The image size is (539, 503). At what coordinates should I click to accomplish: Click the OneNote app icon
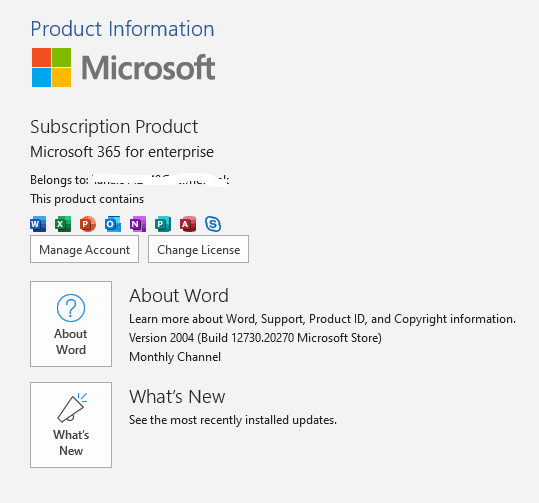(138, 224)
